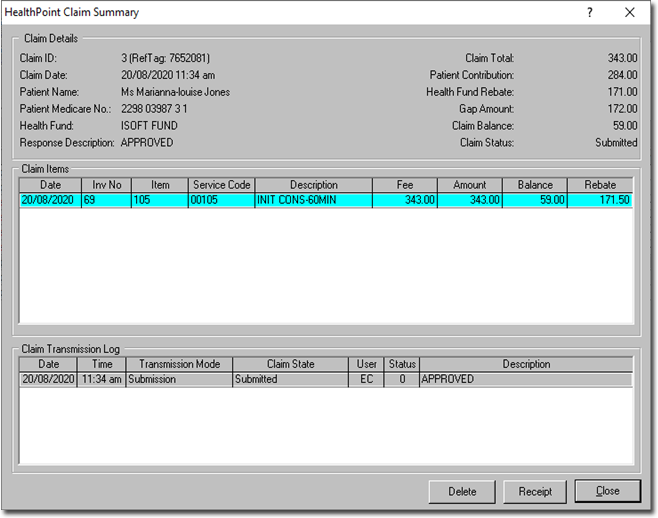658x518 pixels.
Task: Click the Gap Amount value 172.00
Action: click(622, 109)
